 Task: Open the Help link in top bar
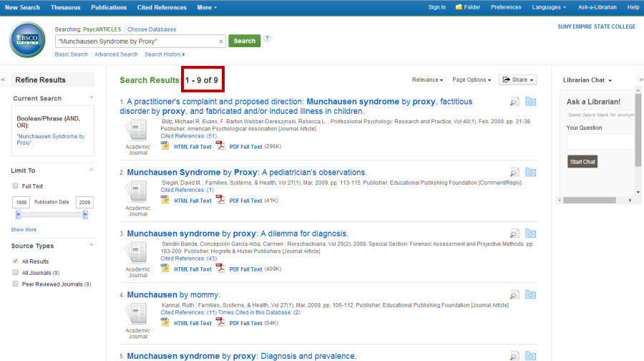point(633,7)
